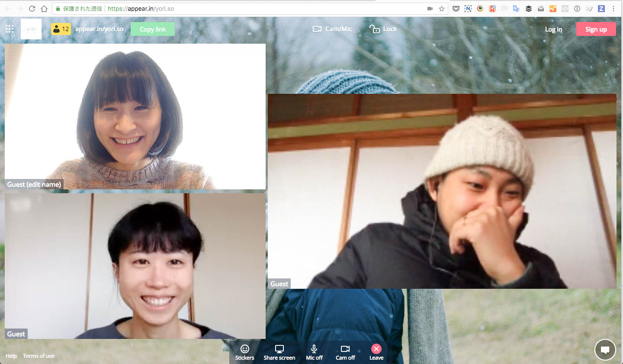Open the chat bubble icon
The width and height of the screenshot is (623, 364).
pyautogui.click(x=605, y=350)
